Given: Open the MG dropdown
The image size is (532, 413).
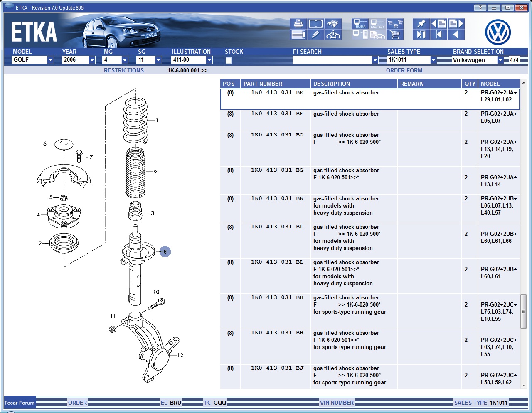Looking at the screenshot, I should 124,60.
